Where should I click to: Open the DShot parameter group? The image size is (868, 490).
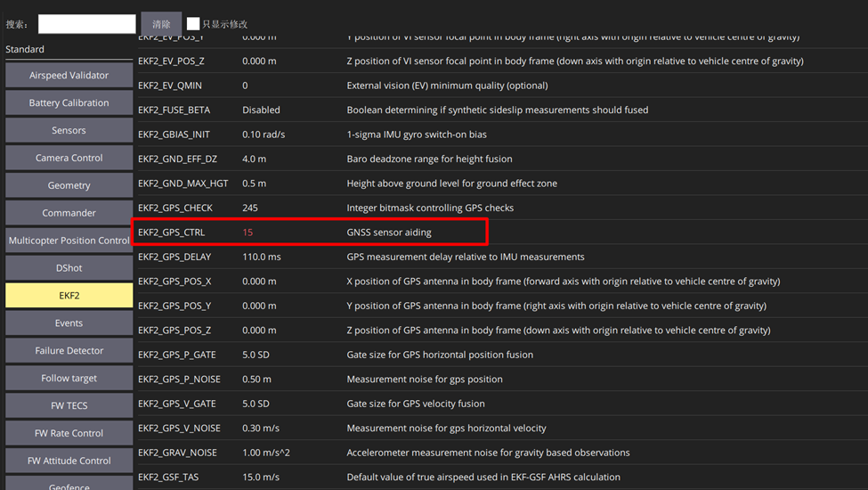pos(69,268)
